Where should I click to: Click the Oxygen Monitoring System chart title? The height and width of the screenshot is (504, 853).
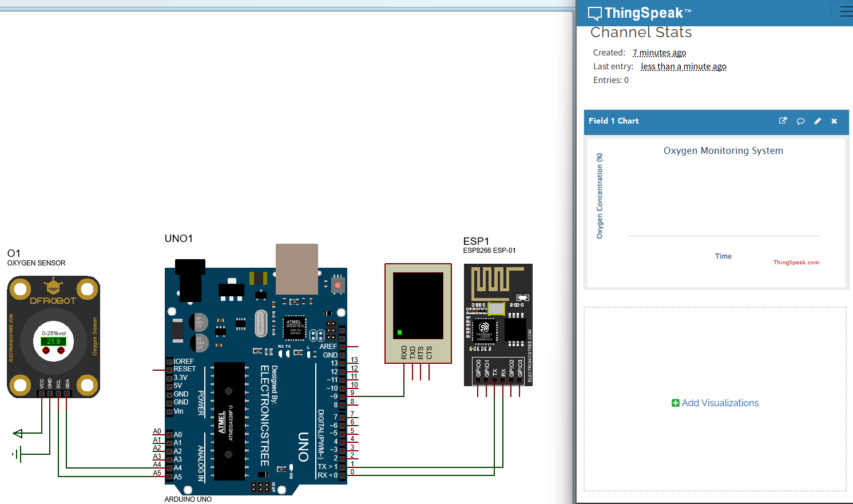(723, 150)
